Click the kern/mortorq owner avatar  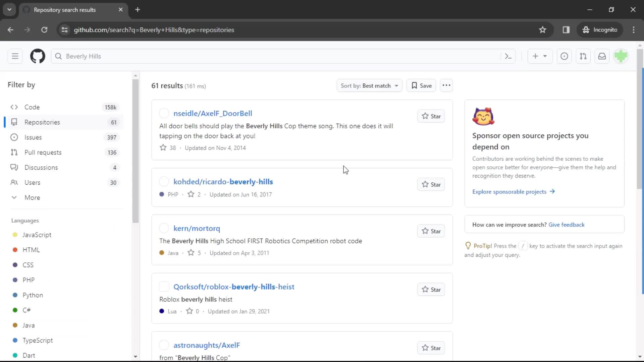164,228
